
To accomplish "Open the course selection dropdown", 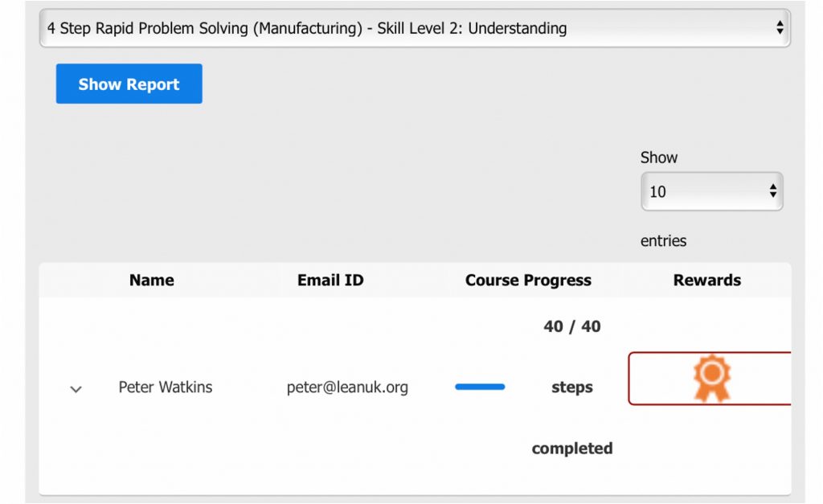I will tap(415, 28).
